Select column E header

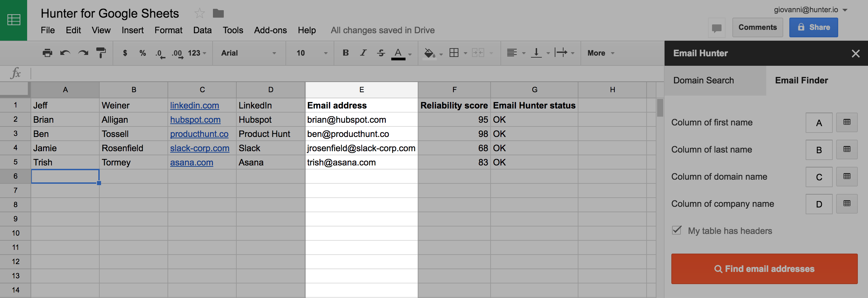click(361, 90)
